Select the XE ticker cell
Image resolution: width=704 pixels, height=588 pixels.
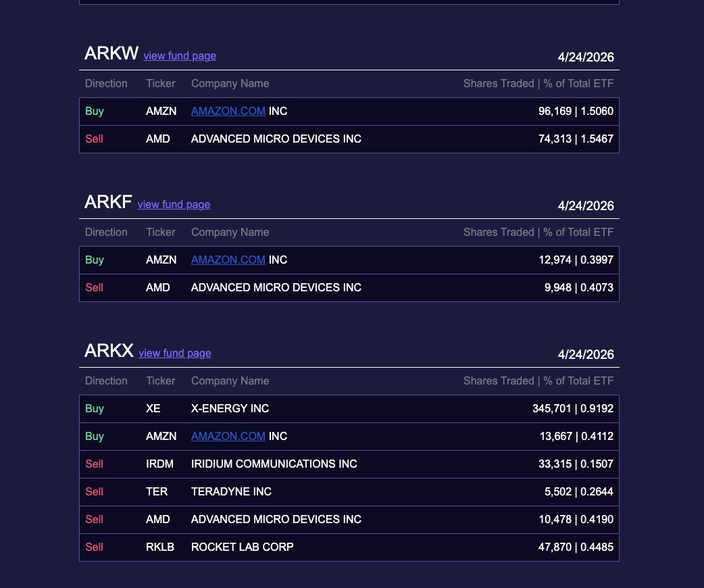153,409
